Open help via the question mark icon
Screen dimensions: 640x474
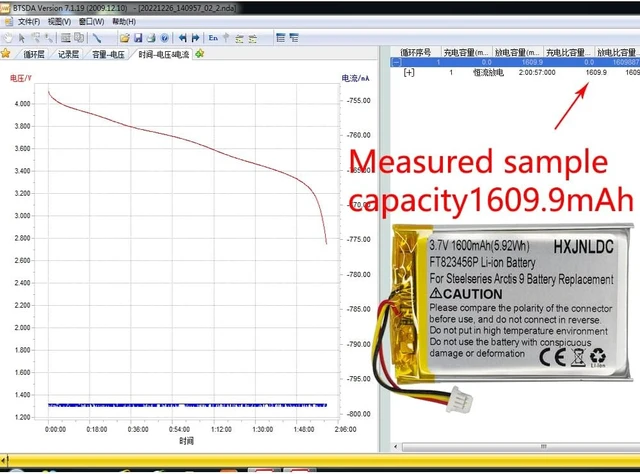164,38
